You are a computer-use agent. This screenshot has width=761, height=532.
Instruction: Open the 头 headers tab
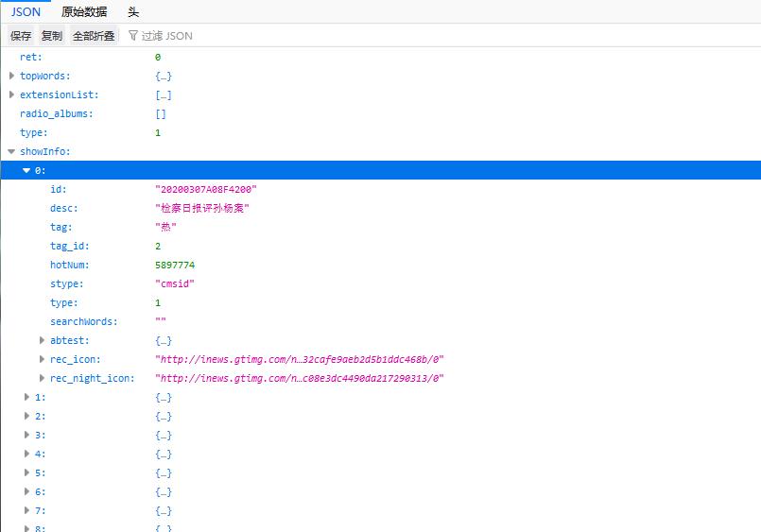pos(133,12)
